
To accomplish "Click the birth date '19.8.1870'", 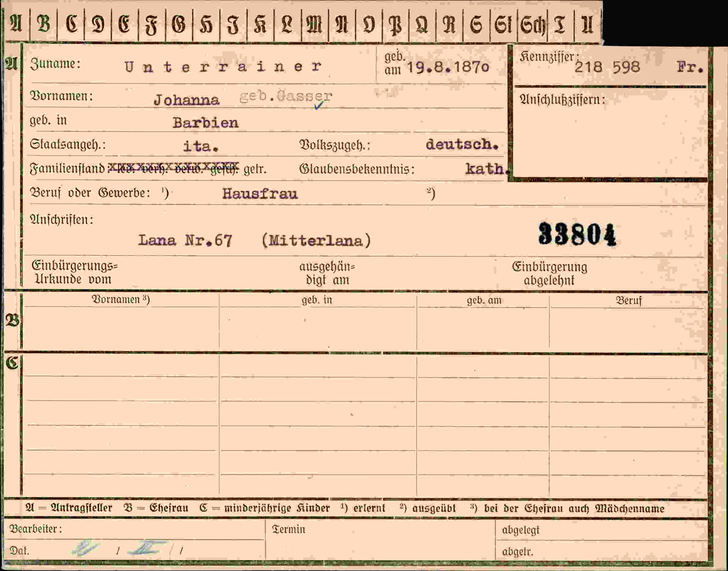I will coord(448,68).
